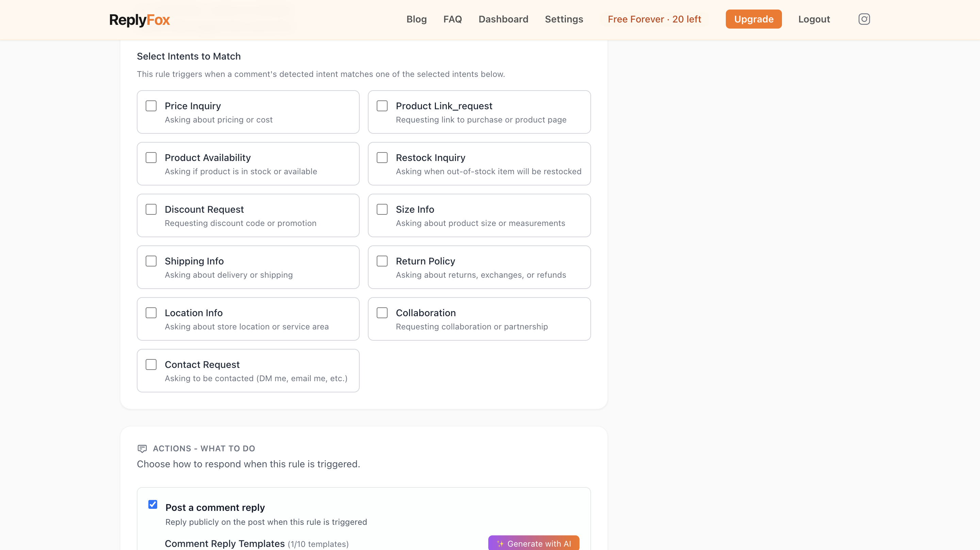Screen dimensions: 980x550
Task: Open the Instagram icon in header
Action: click(x=864, y=19)
